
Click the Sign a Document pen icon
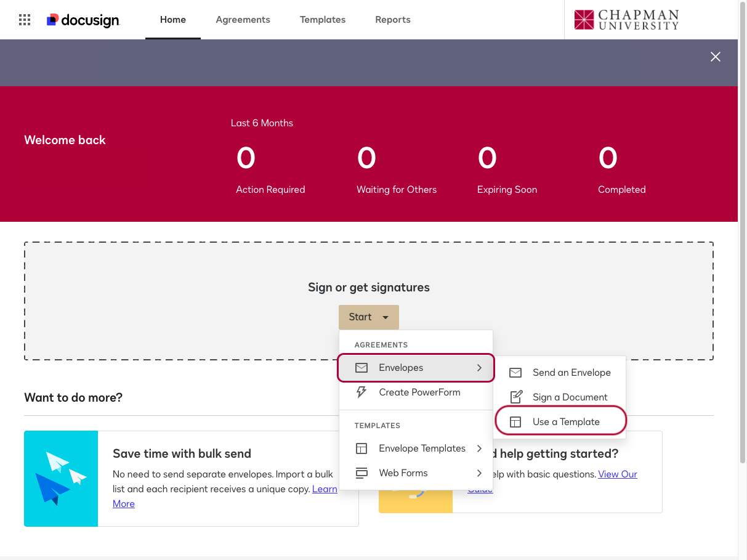[515, 397]
